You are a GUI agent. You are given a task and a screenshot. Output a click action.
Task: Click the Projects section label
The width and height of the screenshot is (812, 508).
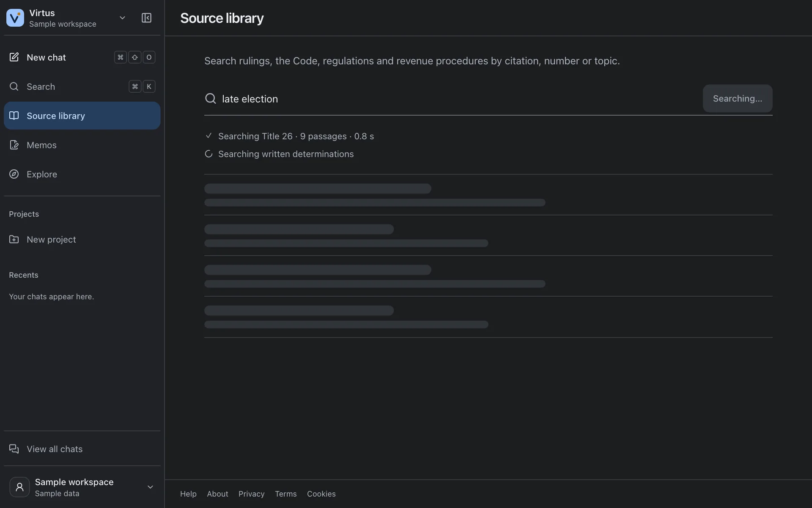tap(24, 214)
